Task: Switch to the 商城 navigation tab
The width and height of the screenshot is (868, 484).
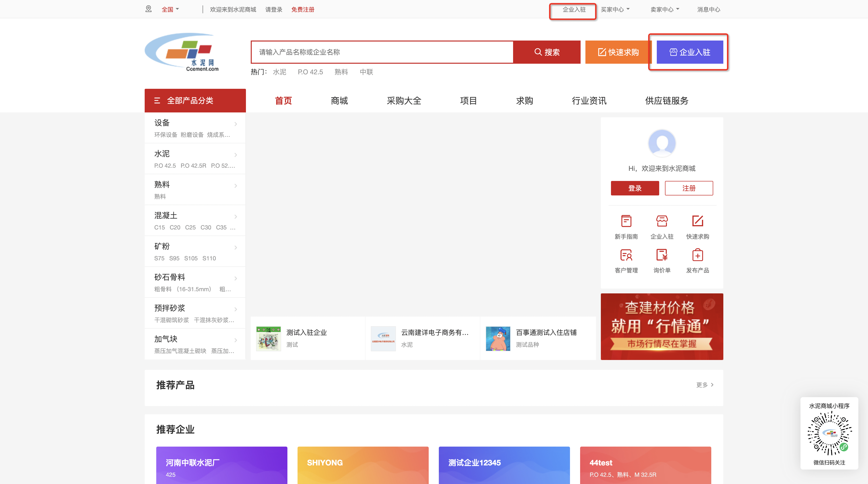Action: click(x=339, y=101)
